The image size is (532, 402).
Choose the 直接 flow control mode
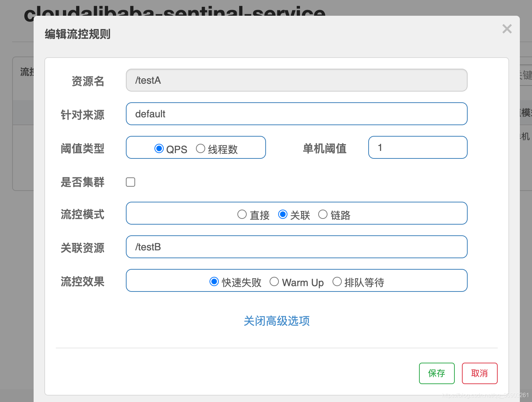pos(242,214)
